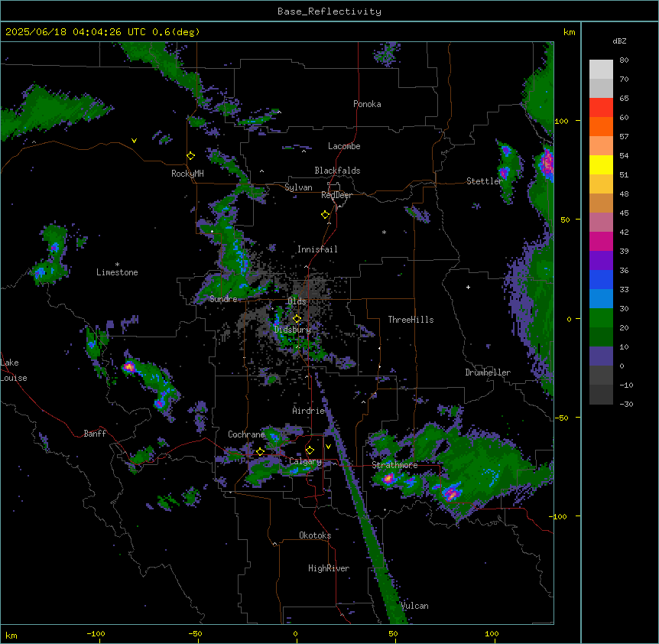The image size is (659, 644).
Task: Click the Drumheller label
Action: tap(488, 372)
